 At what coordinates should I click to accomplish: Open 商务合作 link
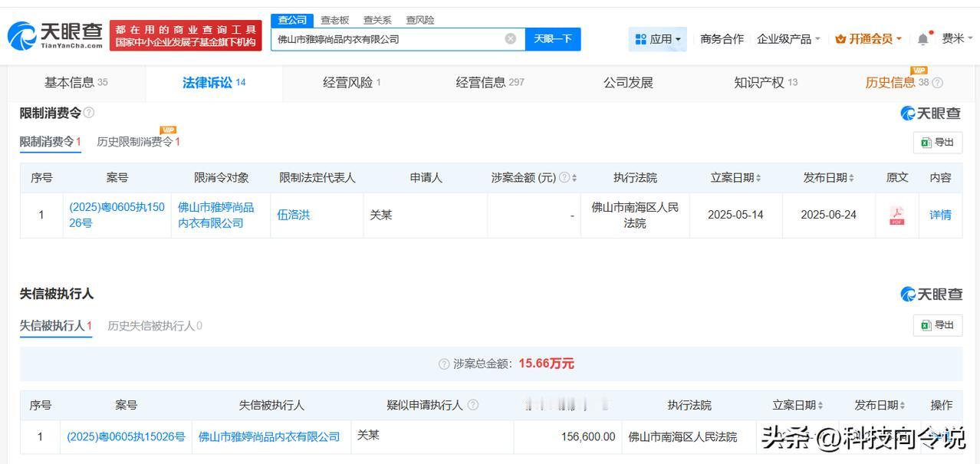[722, 39]
